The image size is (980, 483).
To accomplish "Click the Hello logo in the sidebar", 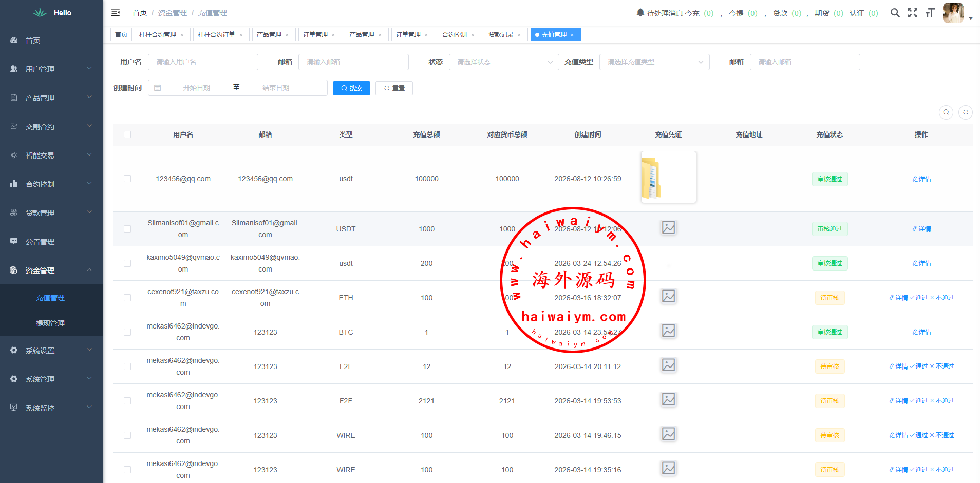I will [x=51, y=13].
